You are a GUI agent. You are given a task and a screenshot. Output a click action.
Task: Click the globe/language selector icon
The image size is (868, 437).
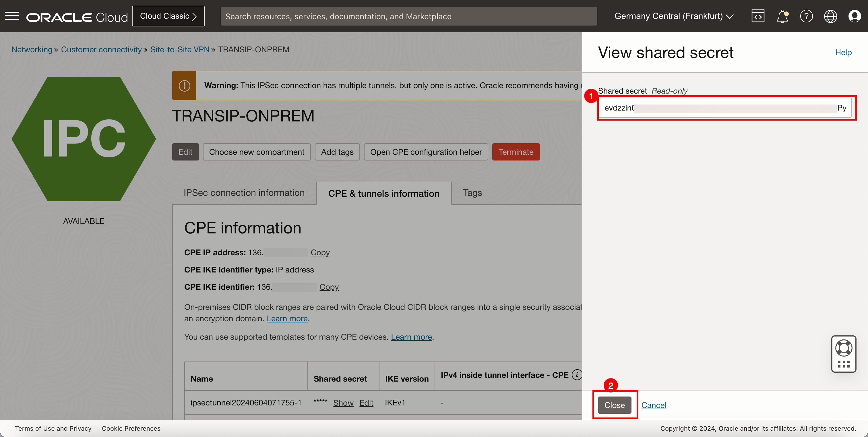coord(831,16)
